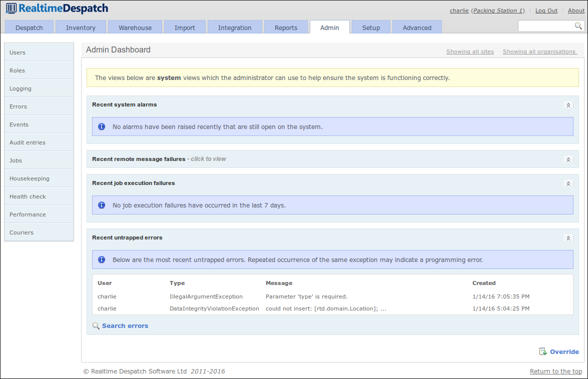This screenshot has width=588, height=379.
Task: Click the DataIntegrityViolationException error type
Action: click(214, 308)
